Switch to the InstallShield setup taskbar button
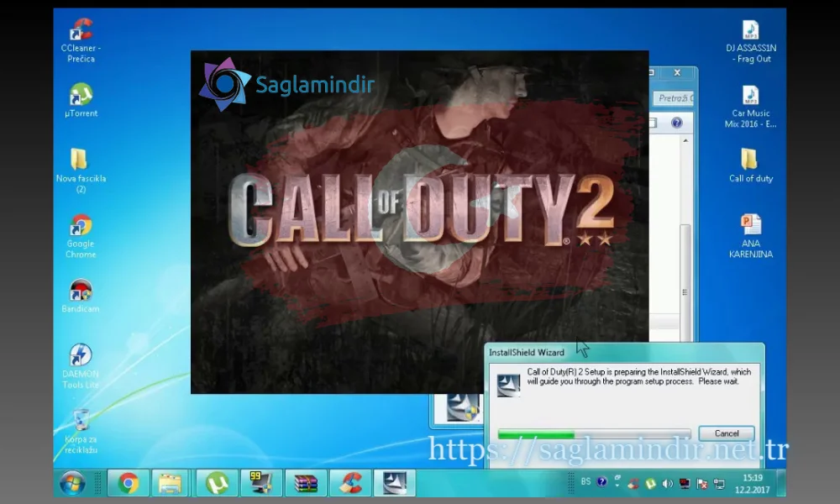The height and width of the screenshot is (504, 840). point(394,483)
